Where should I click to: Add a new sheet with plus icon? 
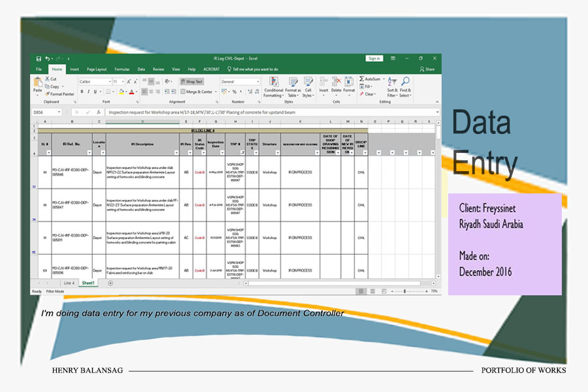click(x=110, y=283)
